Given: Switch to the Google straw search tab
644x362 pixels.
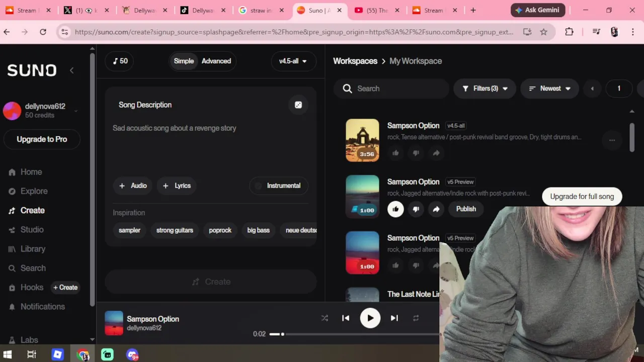Looking at the screenshot, I should [x=262, y=10].
